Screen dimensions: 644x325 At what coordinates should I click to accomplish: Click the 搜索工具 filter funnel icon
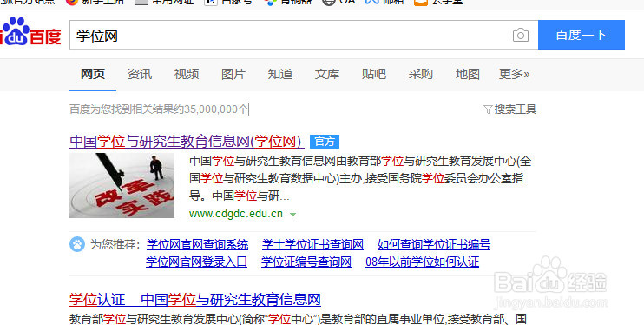488,109
